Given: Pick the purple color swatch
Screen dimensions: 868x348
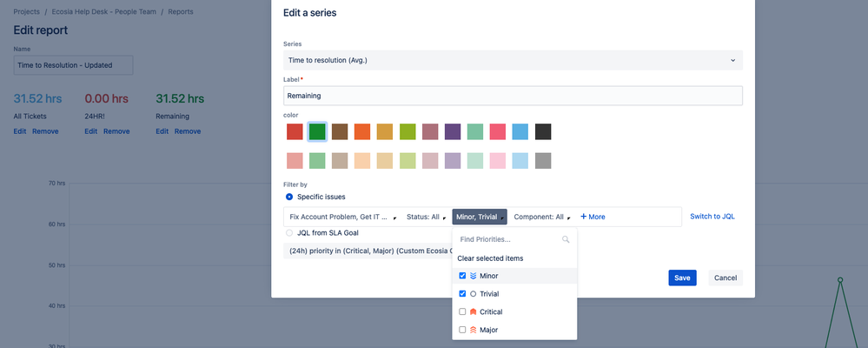Looking at the screenshot, I should (x=453, y=132).
